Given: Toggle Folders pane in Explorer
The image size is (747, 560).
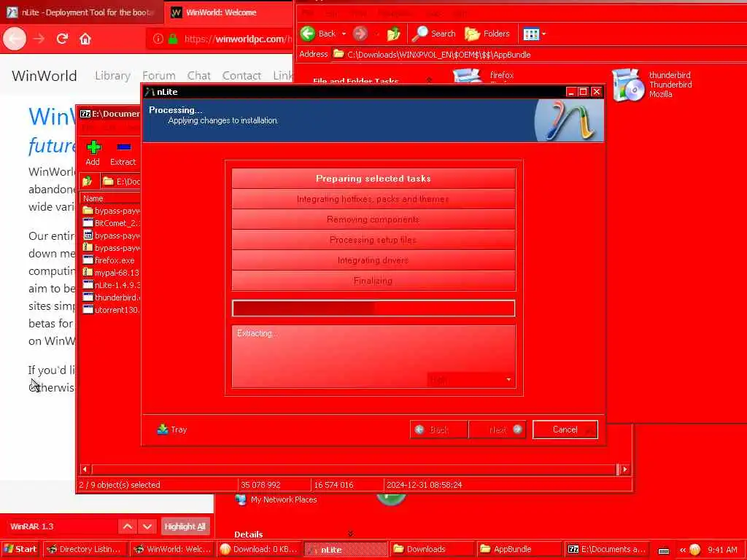Looking at the screenshot, I should click(487, 34).
